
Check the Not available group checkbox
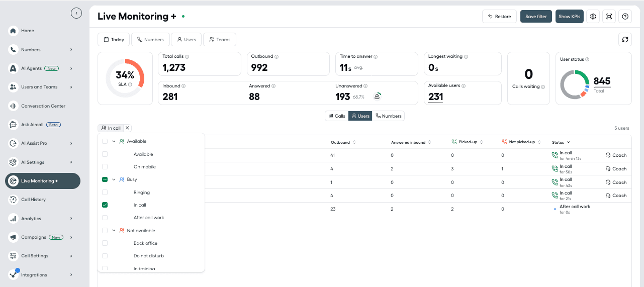(x=105, y=231)
